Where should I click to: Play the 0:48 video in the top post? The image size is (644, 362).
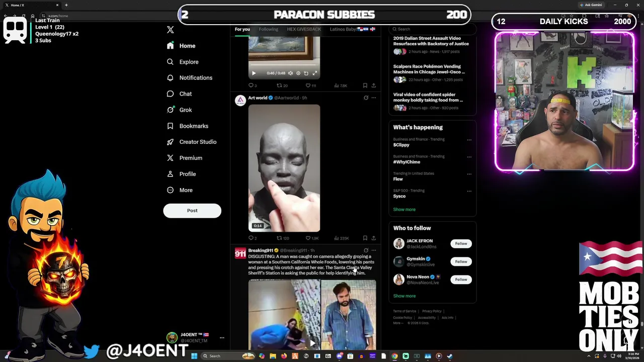coord(254,73)
